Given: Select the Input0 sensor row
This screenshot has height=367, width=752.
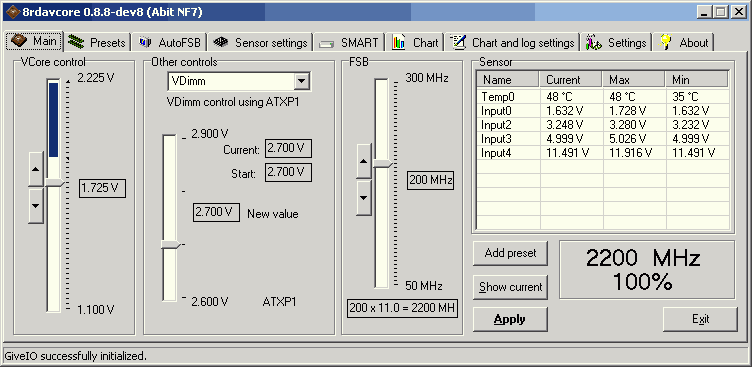Looking at the screenshot, I should (603, 111).
